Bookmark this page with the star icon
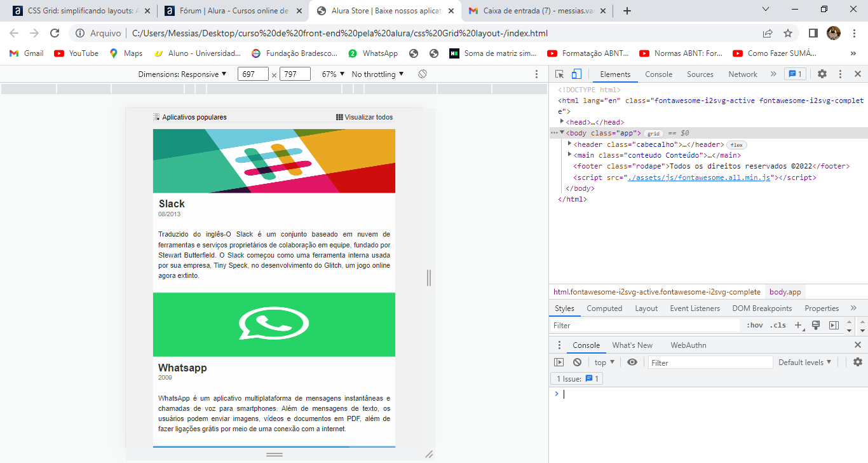Screen dimensions: 868x463 coord(788,33)
